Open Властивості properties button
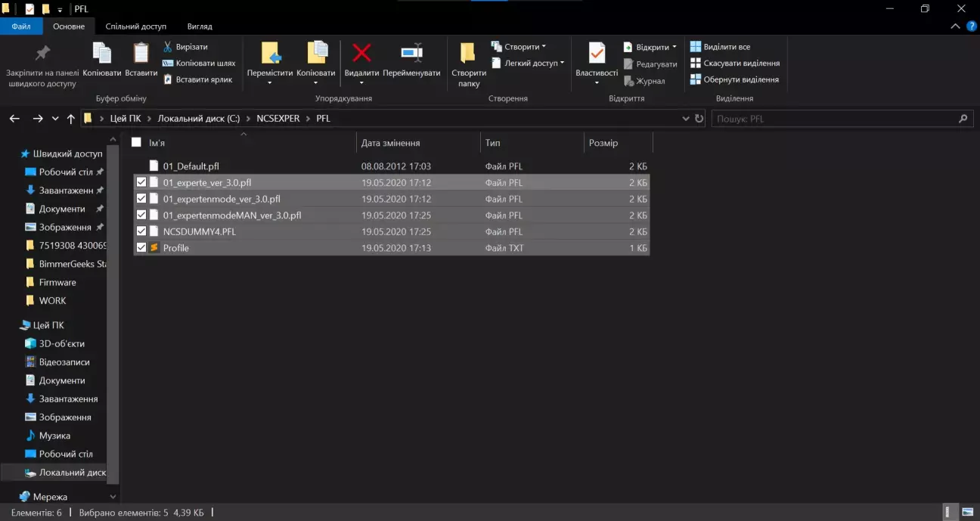The height and width of the screenshot is (521, 980). click(597, 64)
